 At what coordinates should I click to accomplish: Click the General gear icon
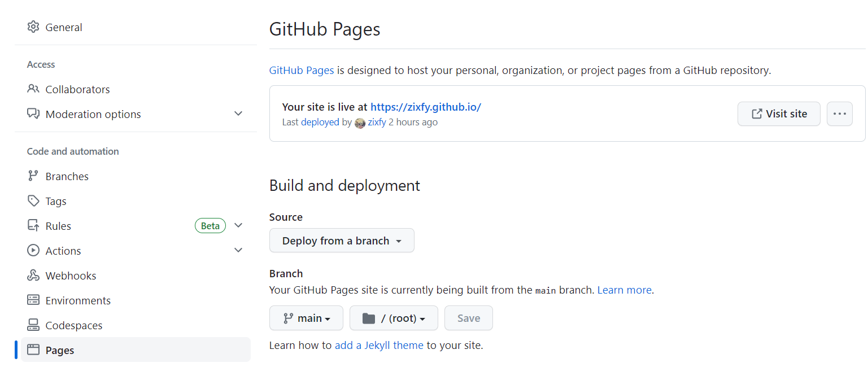tap(33, 27)
